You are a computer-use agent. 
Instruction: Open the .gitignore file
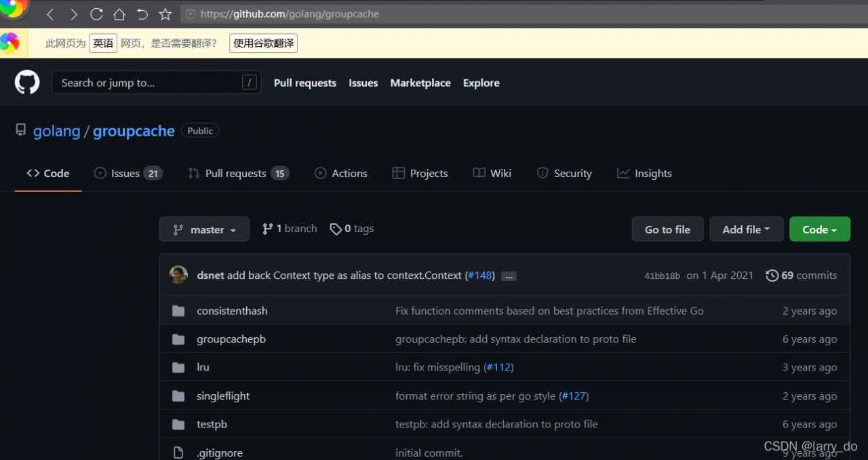220,453
